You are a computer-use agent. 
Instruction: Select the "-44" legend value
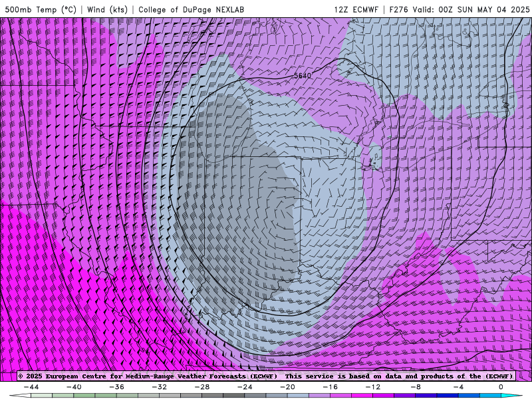(x=31, y=387)
